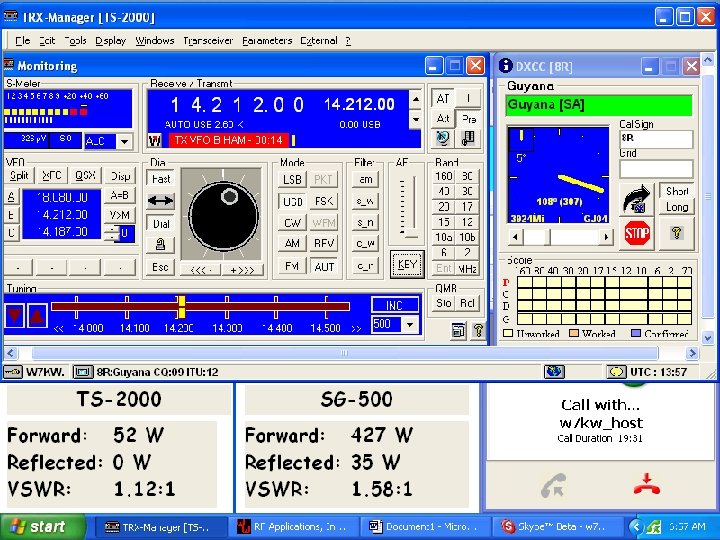720x540 pixels.
Task: Toggle the Fast dial button
Action: (x=160, y=179)
